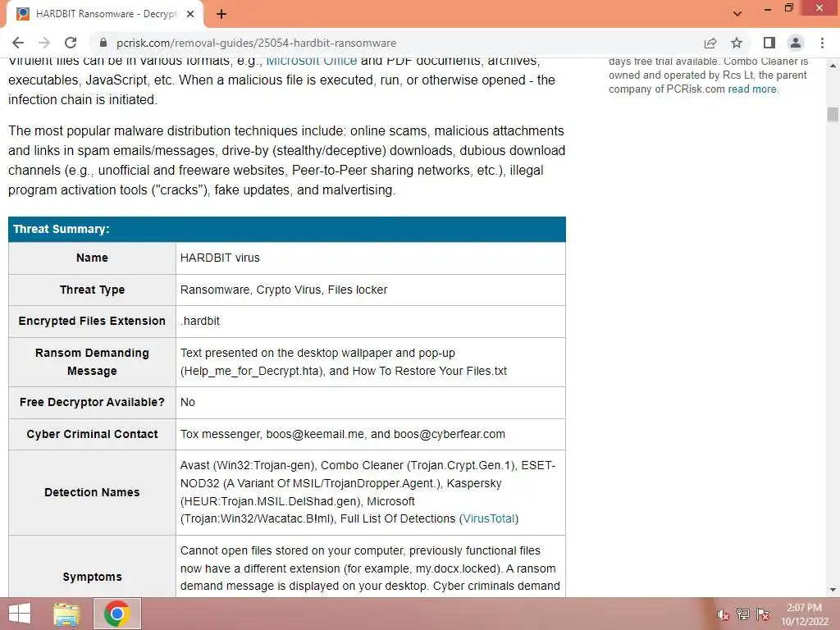Viewport: 840px width, 630px height.
Task: Click the taskbar clock and date
Action: pyautogui.click(x=805, y=614)
